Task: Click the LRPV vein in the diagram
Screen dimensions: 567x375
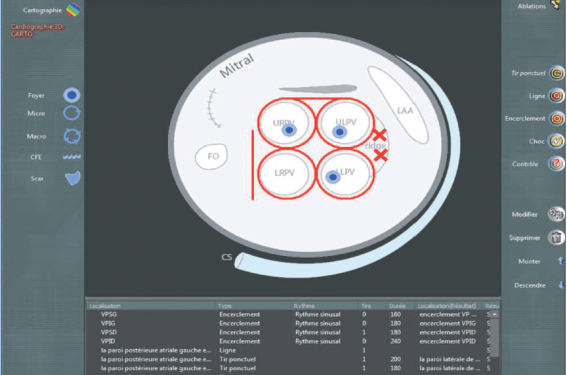Action: tap(284, 173)
